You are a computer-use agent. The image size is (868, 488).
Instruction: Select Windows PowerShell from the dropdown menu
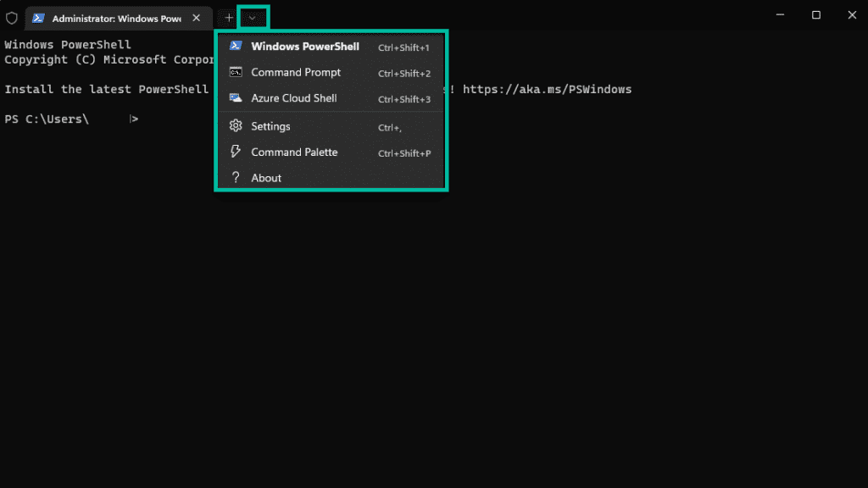coord(305,47)
